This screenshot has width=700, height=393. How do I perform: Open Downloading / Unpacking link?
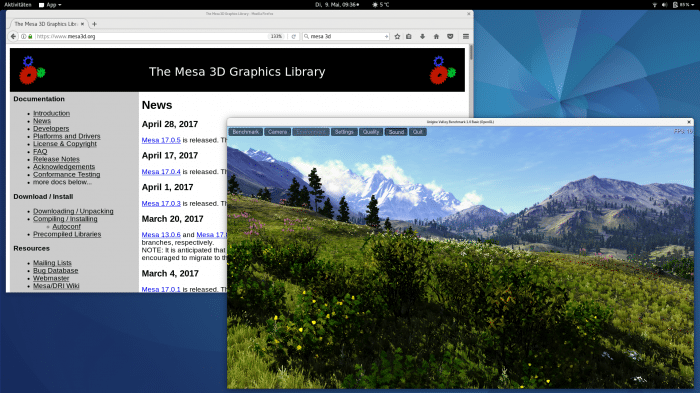click(73, 211)
